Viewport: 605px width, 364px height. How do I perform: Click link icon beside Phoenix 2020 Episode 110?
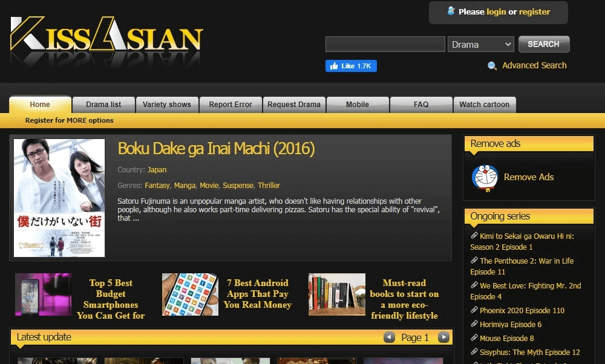pyautogui.click(x=474, y=310)
